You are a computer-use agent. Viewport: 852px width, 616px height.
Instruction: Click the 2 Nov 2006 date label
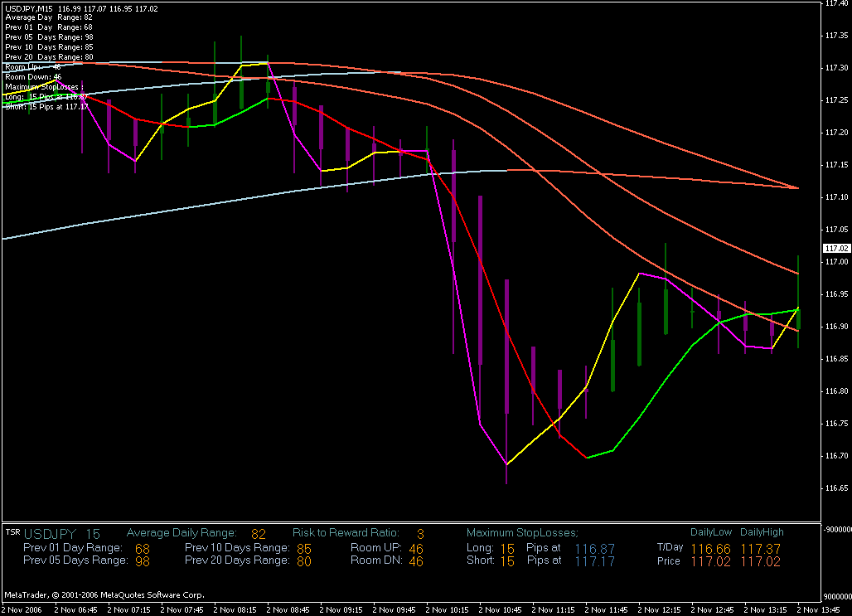pos(23,609)
